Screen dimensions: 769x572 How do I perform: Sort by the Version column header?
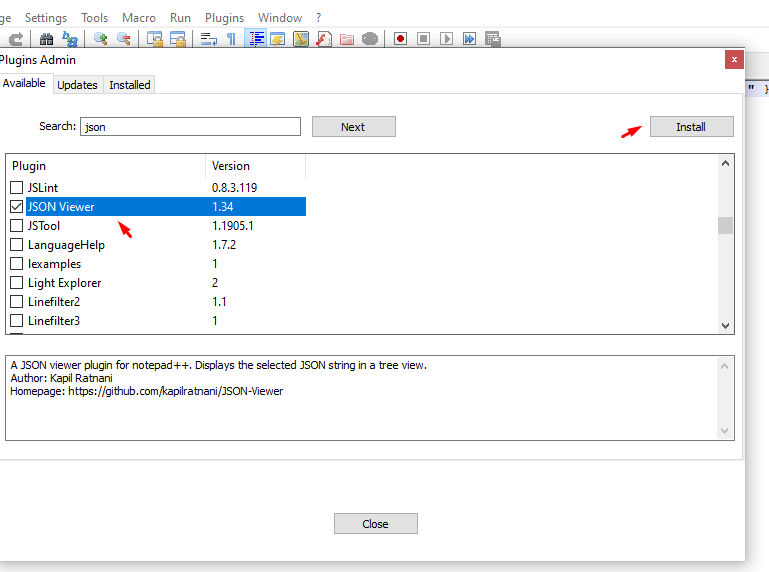(256, 166)
